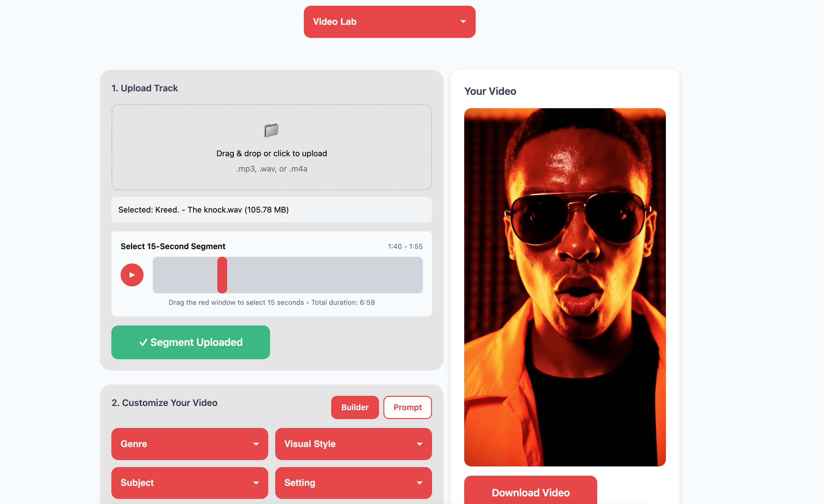This screenshot has height=504, width=824.
Task: Switch to Prompt mode
Action: tap(407, 407)
